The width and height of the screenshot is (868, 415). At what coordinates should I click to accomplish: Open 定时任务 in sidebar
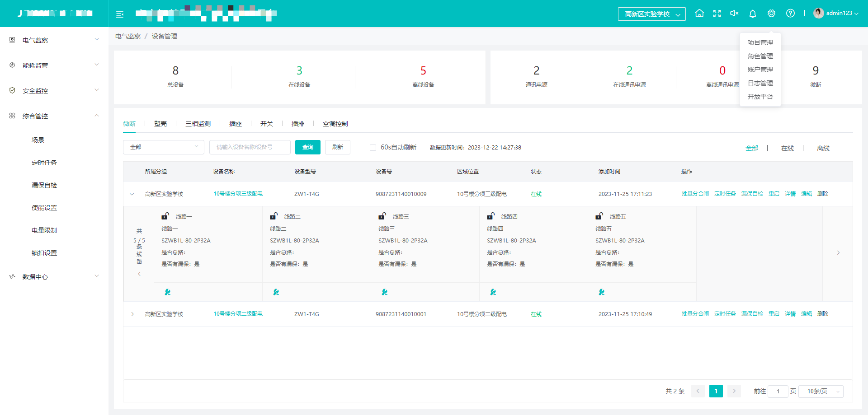click(44, 163)
